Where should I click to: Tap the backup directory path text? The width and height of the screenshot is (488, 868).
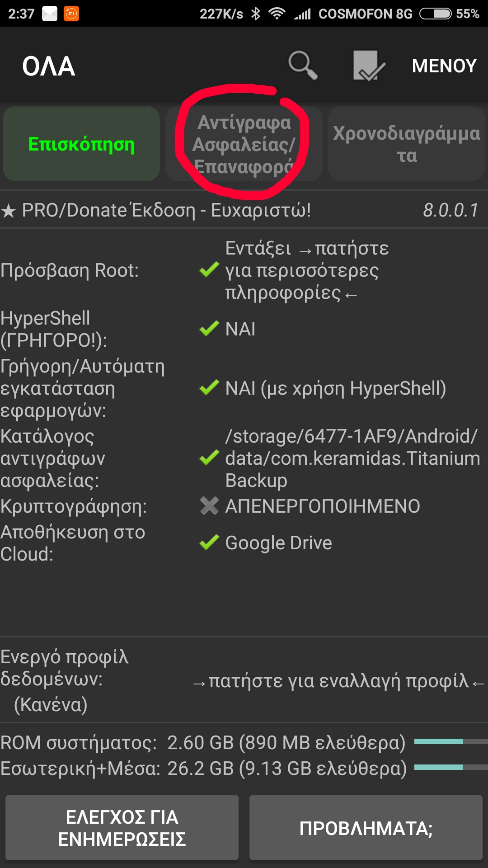tap(352, 458)
